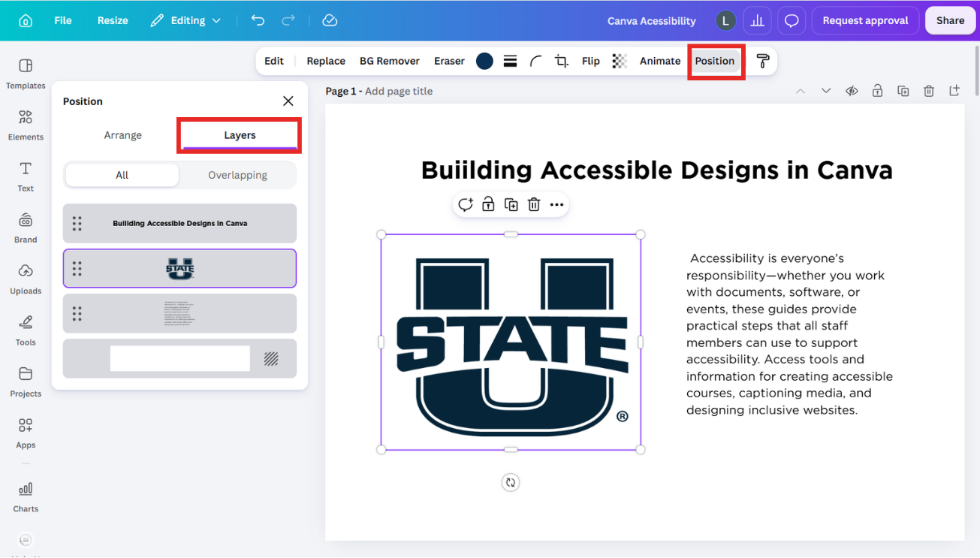The image size is (980, 558).
Task: Open border style lines icon
Action: (510, 62)
